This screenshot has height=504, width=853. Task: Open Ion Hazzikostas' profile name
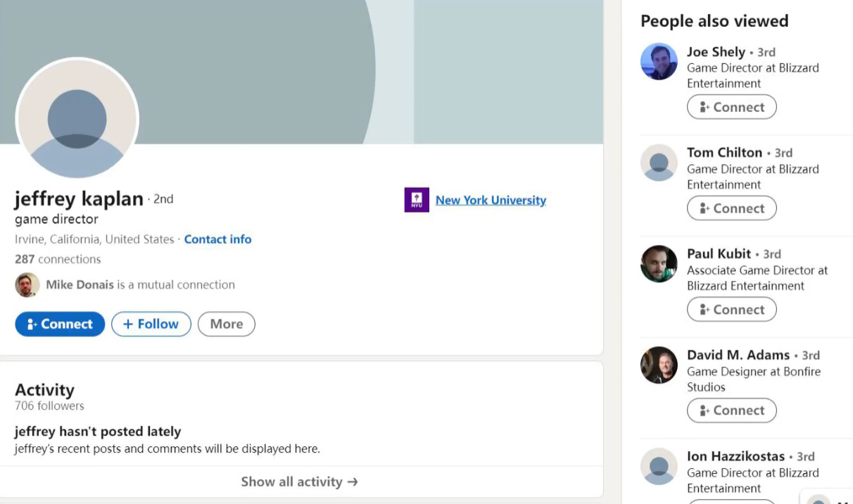click(x=735, y=456)
